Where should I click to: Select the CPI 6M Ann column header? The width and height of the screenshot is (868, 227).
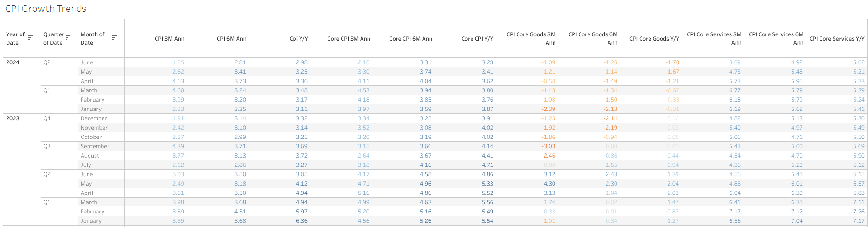tap(232, 39)
